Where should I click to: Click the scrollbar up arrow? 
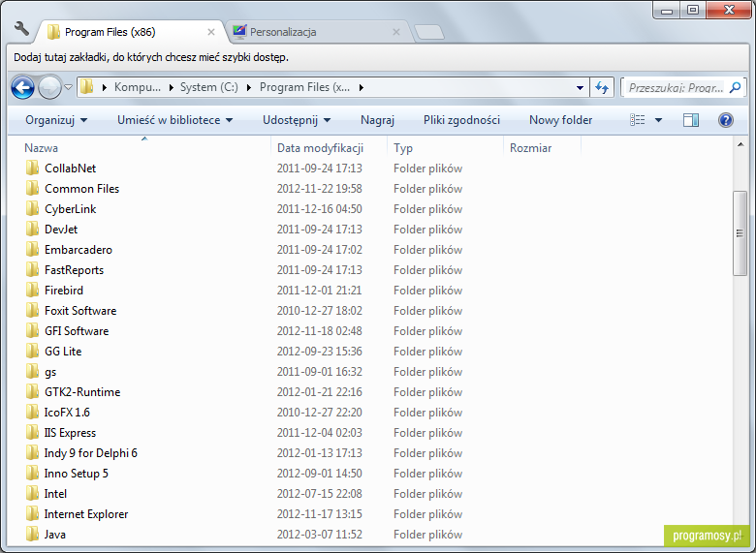(740, 144)
